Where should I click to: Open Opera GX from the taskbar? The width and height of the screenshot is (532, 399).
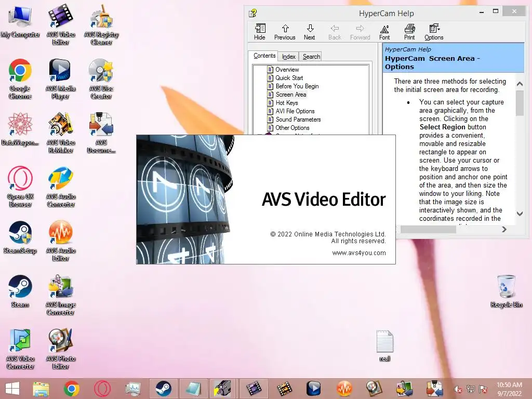click(102, 389)
